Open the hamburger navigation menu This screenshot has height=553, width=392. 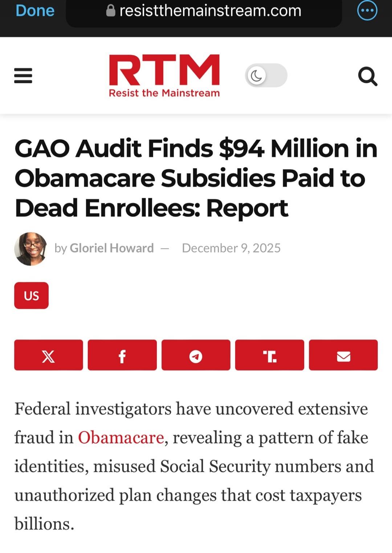tap(23, 75)
